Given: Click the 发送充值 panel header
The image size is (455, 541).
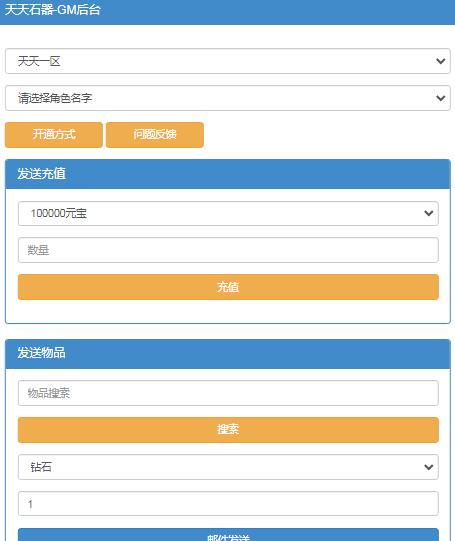Looking at the screenshot, I should [228, 174].
